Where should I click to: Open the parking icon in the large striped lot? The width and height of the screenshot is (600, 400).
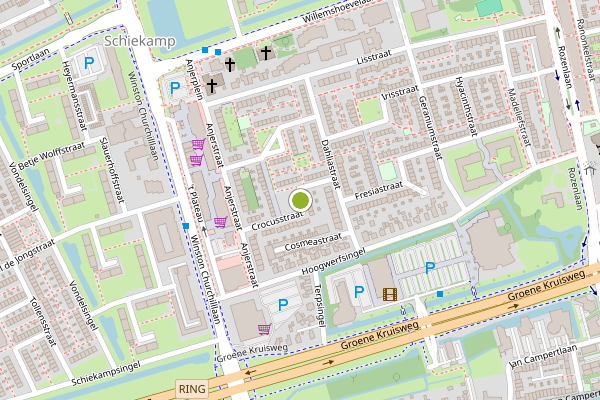[430, 268]
